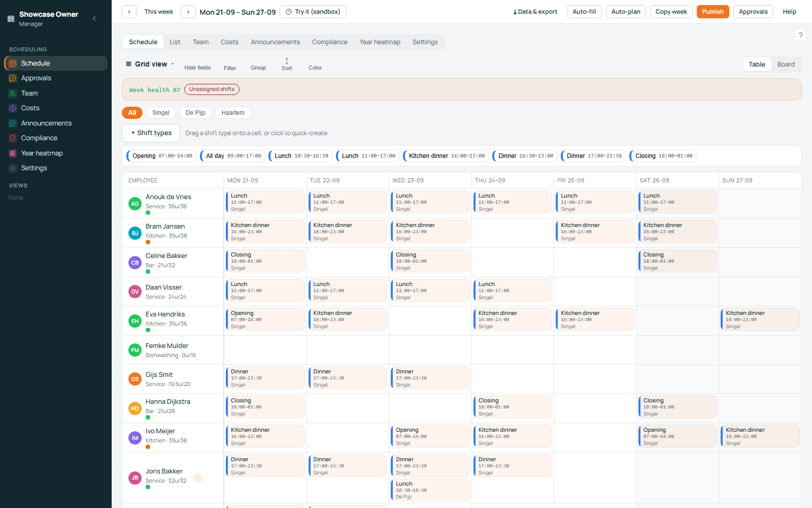Select the All locations filter pill
The image size is (812, 508).
[x=132, y=113]
